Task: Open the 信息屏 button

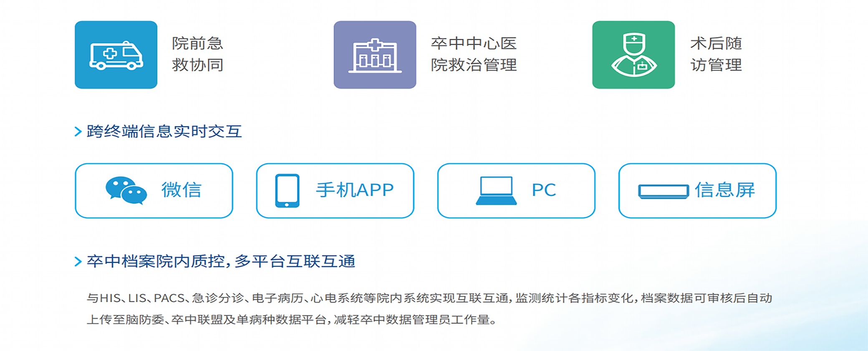Action: 697,191
